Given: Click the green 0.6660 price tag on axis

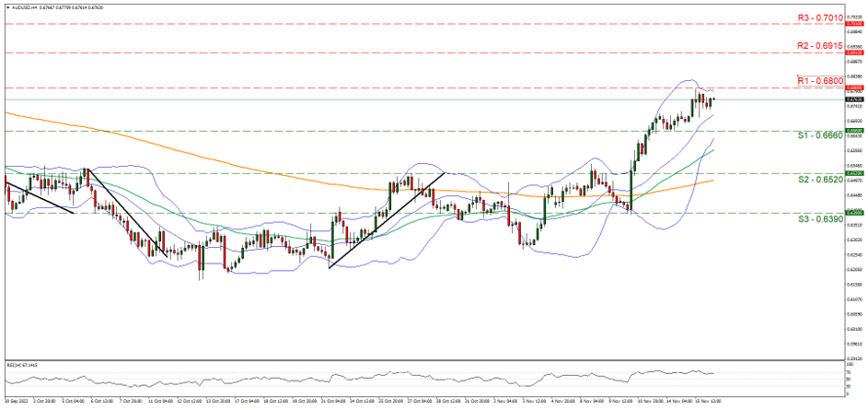Looking at the screenshot, I should pos(853,131).
